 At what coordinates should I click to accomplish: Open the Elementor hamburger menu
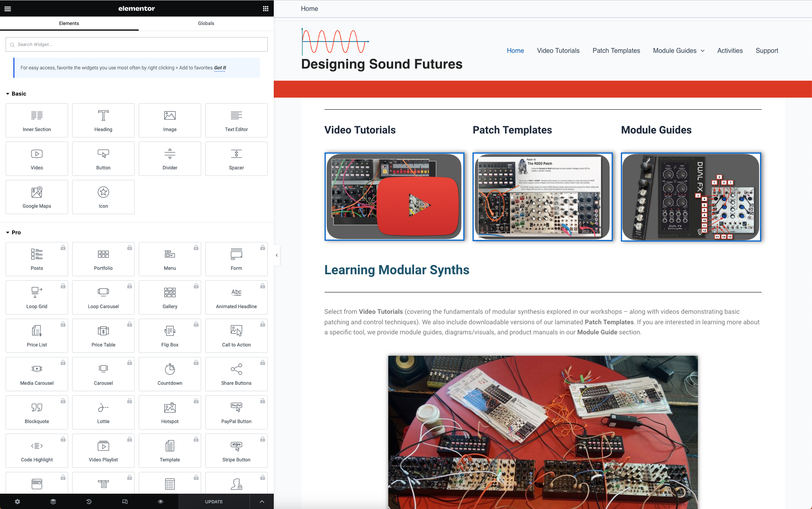tap(8, 8)
